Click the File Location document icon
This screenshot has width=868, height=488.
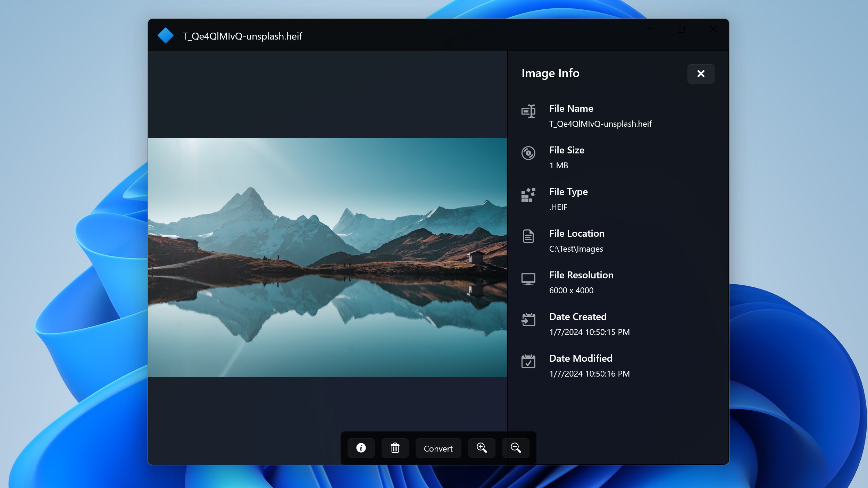(528, 236)
